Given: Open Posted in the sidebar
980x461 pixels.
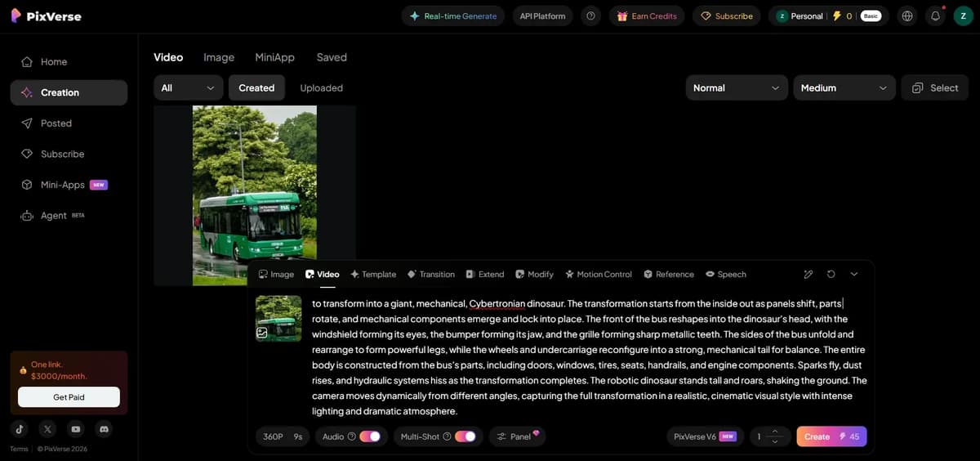Looking at the screenshot, I should [x=69, y=123].
